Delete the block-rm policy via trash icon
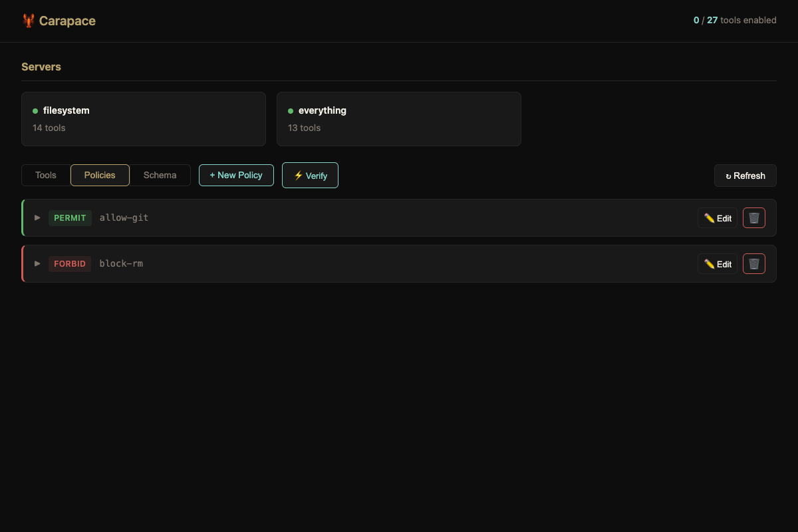This screenshot has height=532, width=798. (x=754, y=264)
